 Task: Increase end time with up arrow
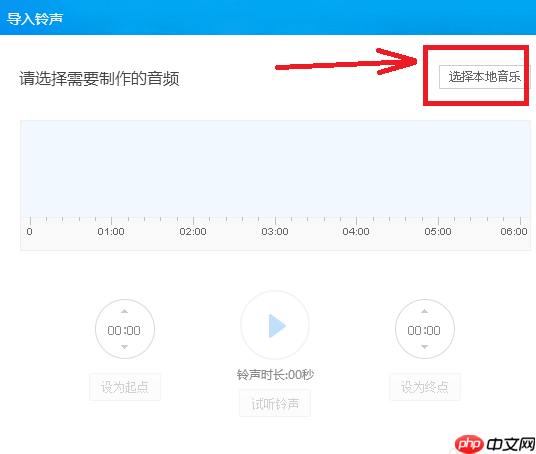(x=424, y=311)
